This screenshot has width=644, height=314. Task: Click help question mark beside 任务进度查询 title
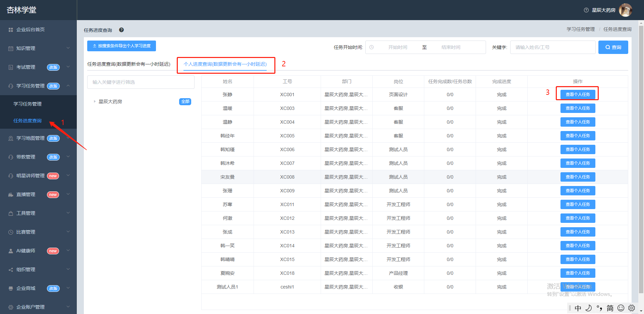click(x=121, y=30)
